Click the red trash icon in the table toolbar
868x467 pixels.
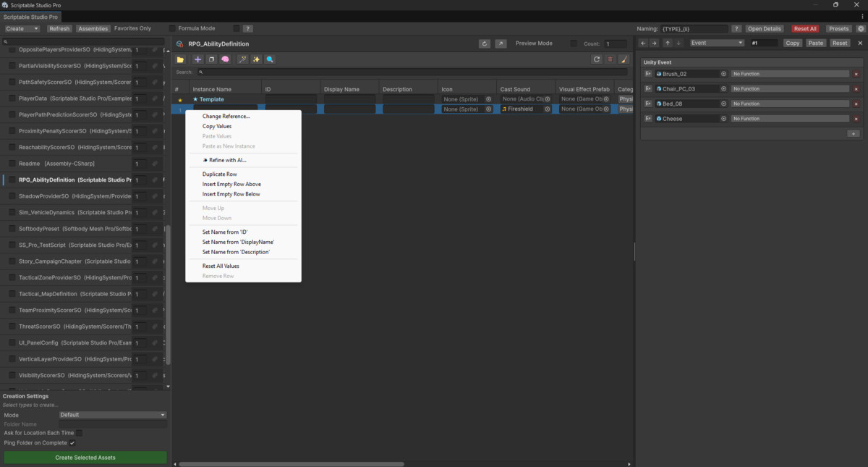(610, 59)
